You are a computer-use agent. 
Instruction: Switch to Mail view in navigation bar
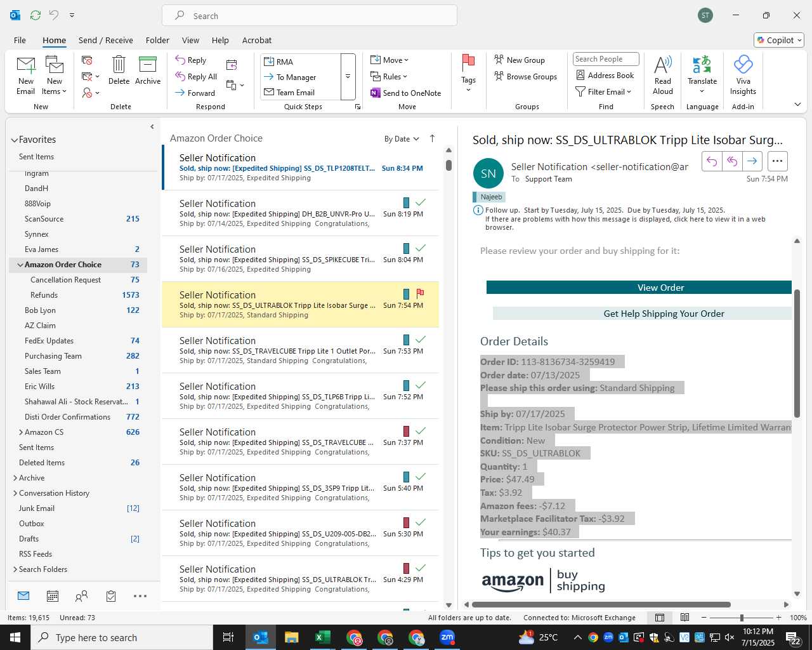23,596
